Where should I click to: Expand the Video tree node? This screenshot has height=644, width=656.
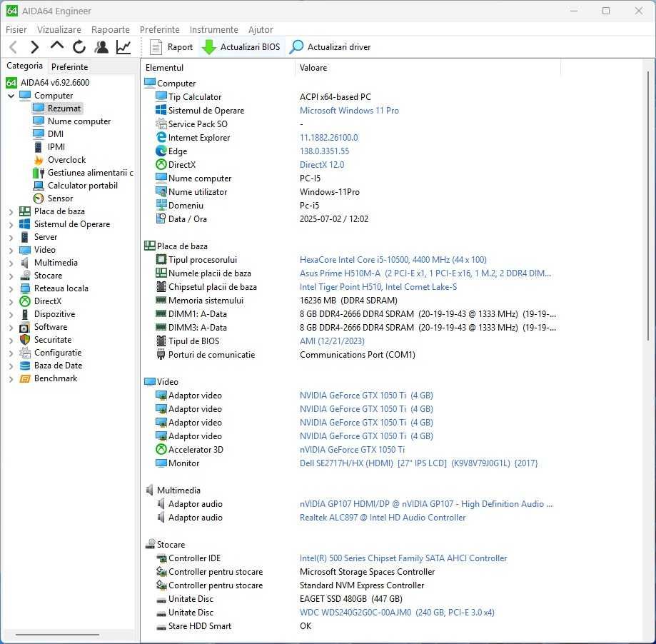tap(11, 250)
